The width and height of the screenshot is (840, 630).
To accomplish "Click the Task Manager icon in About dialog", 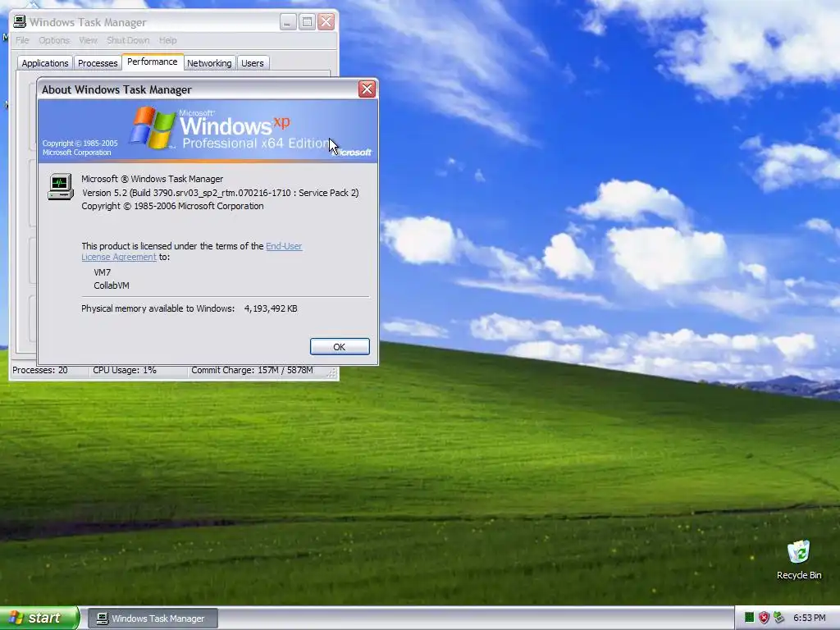I will (x=60, y=186).
